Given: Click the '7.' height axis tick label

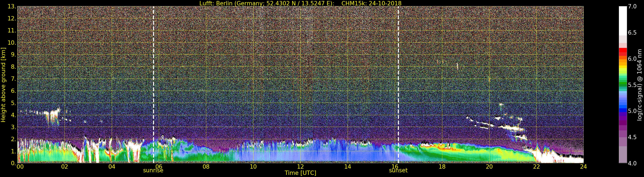Looking at the screenshot, I should [13, 79].
